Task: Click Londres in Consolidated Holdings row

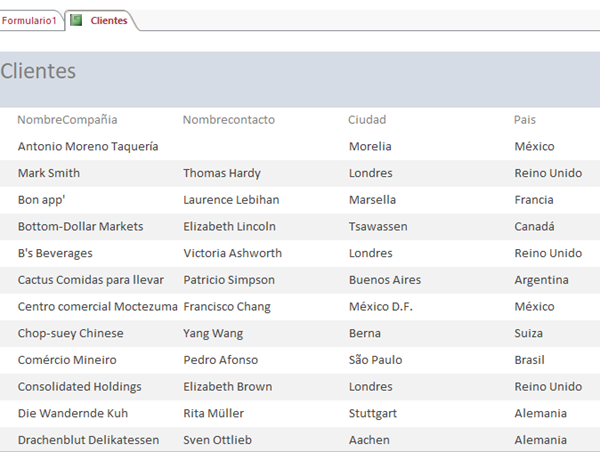Action: click(x=370, y=387)
